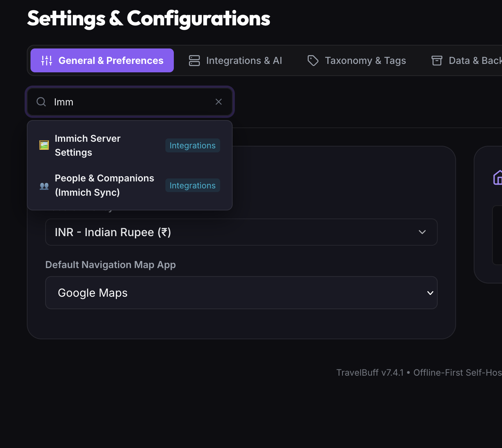Open the General & Preferences tab
The image size is (502, 448).
pos(102,61)
